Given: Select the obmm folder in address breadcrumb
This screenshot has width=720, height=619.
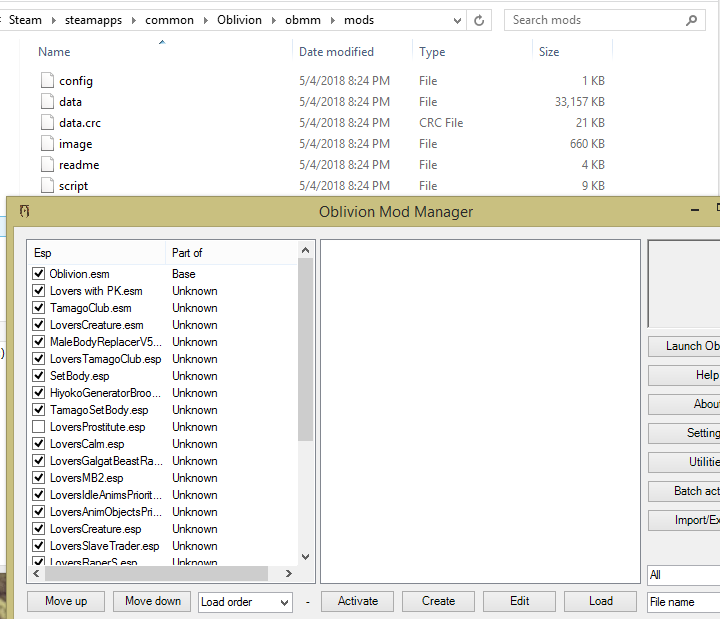Looking at the screenshot, I should [x=303, y=20].
